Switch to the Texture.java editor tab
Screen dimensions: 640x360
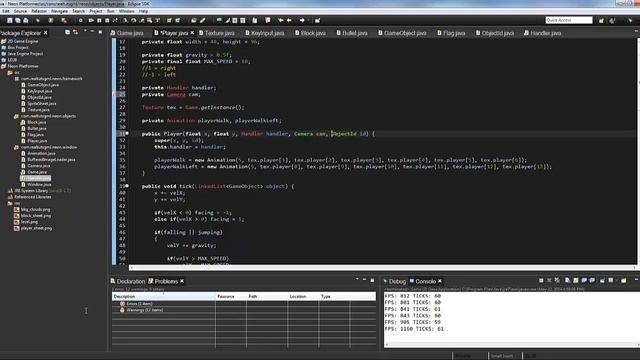[216, 33]
